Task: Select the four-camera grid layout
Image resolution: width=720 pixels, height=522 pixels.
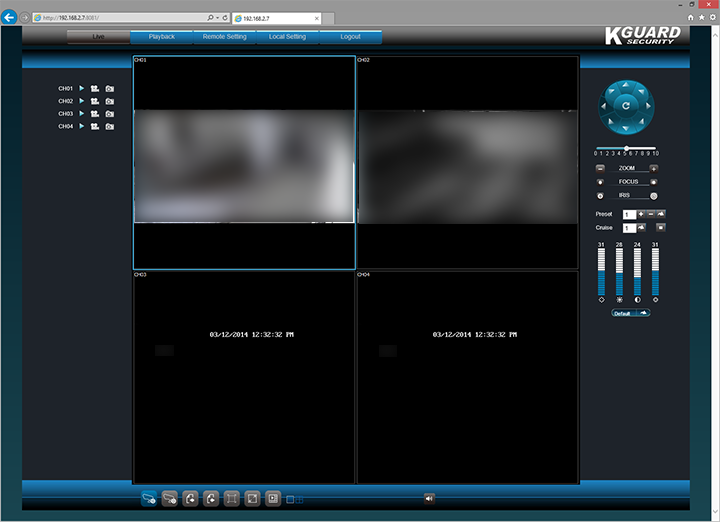Action: pyautogui.click(x=299, y=498)
